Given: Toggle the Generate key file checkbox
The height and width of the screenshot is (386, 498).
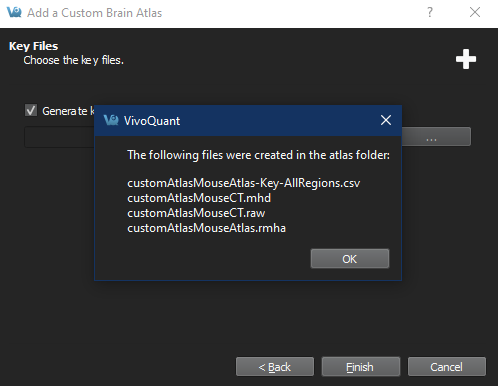Looking at the screenshot, I should tap(31, 110).
